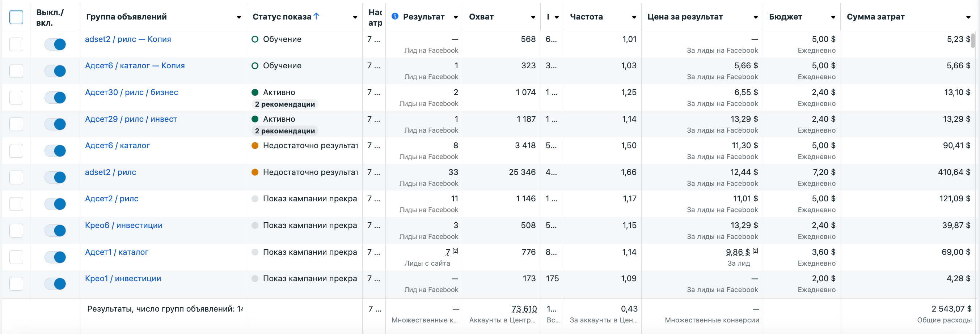Image resolution: width=980 pixels, height=334 pixels.
Task: Open the Адсет29 / рилс / инвест link
Action: click(131, 119)
